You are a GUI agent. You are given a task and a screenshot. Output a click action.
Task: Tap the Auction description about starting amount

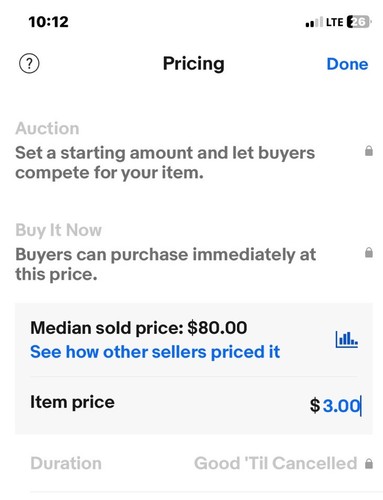pyautogui.click(x=165, y=163)
